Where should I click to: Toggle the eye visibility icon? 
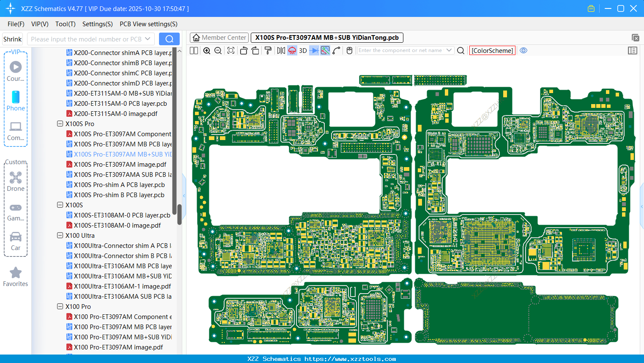point(523,50)
